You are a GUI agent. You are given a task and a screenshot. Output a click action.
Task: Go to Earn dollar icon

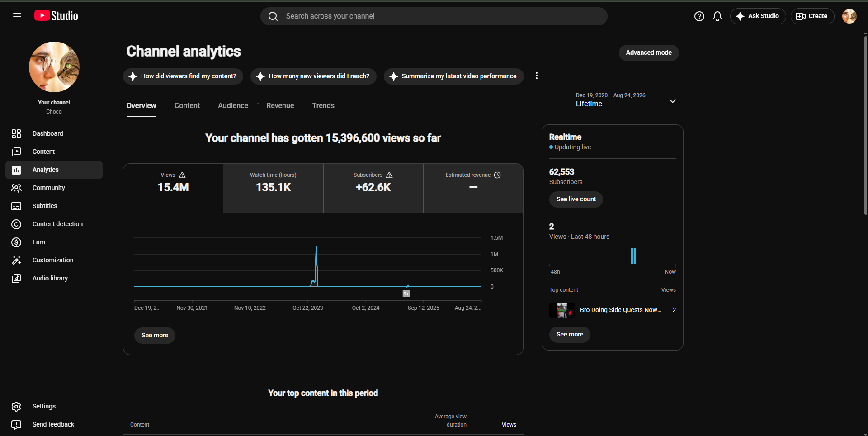(x=16, y=242)
